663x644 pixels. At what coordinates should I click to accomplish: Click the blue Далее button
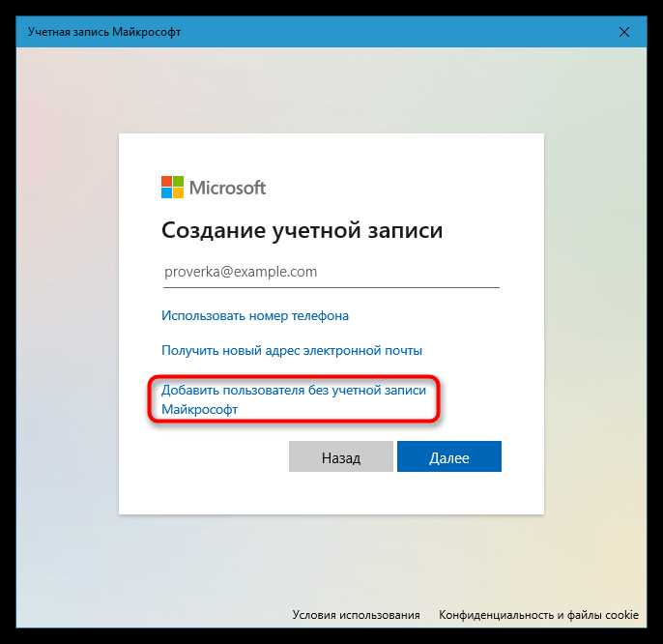[x=449, y=456]
